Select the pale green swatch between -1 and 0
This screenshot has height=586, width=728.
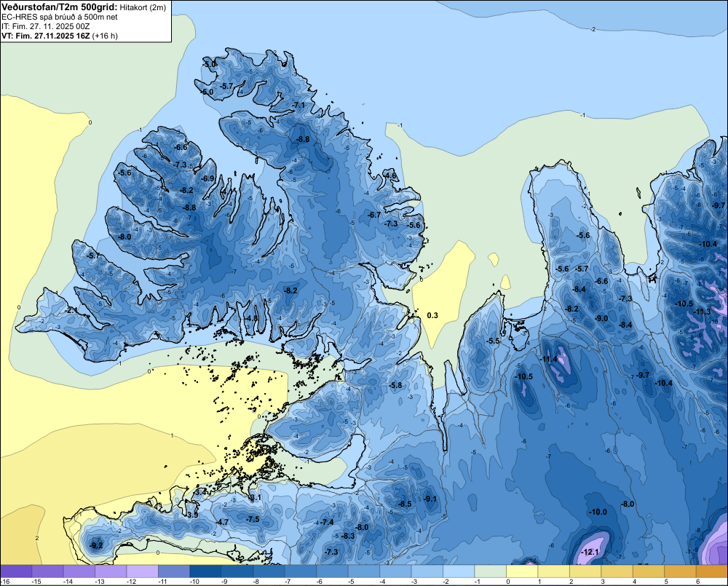(x=490, y=571)
